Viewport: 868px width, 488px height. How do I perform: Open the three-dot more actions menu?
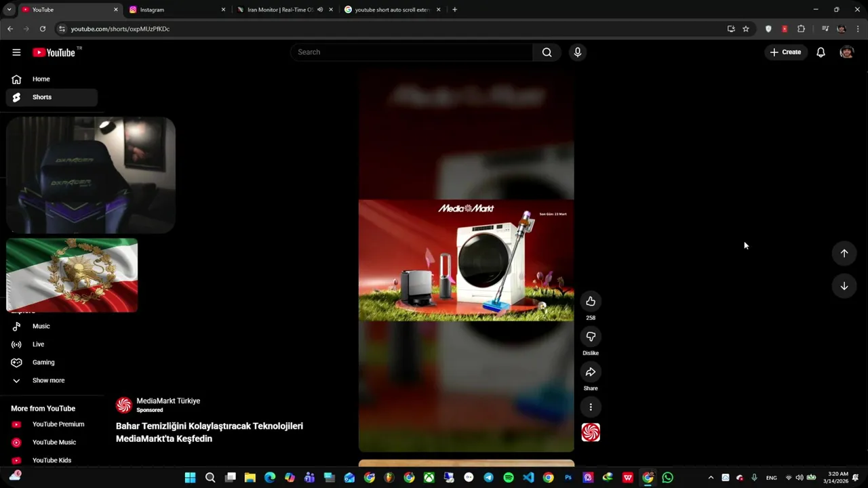(591, 407)
